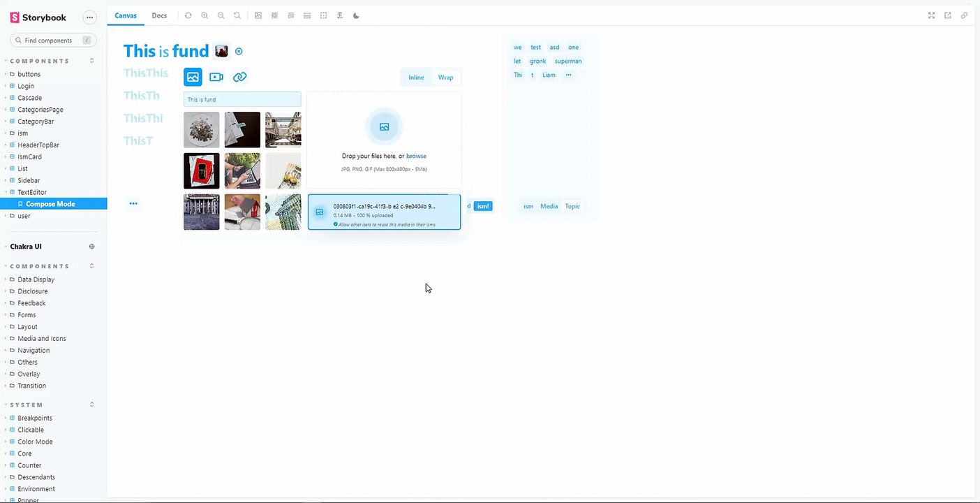Toggle the measure toolbar icon
This screenshot has height=503, width=980.
pos(307,15)
